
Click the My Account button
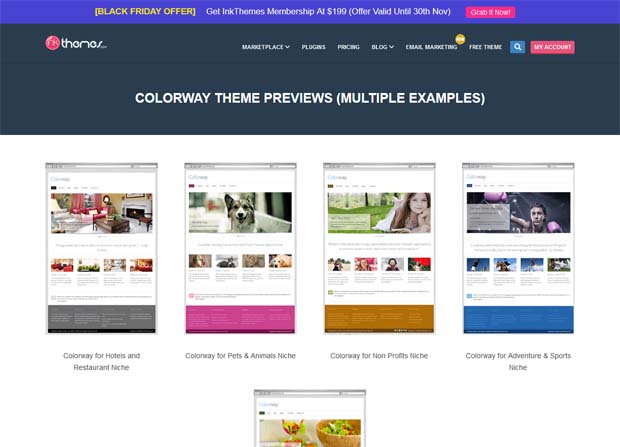pos(552,47)
